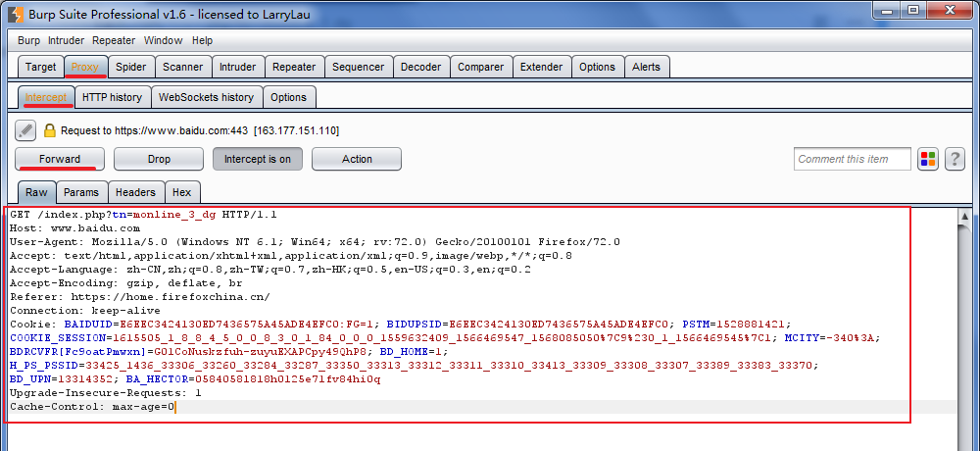The image size is (980, 451).
Task: Click the Comment this item field
Action: (852, 159)
